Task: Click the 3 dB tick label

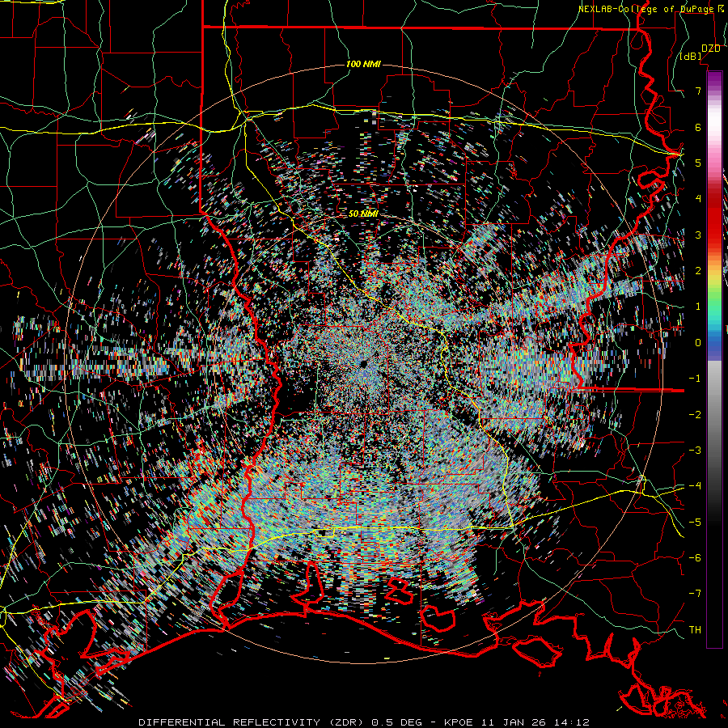Action: point(698,235)
